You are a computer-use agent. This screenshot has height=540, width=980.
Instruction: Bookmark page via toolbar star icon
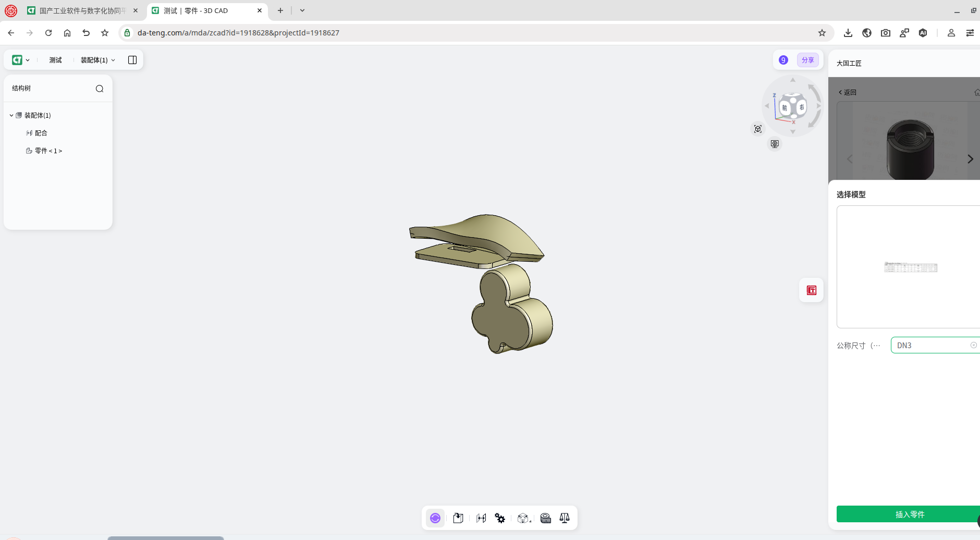point(105,33)
